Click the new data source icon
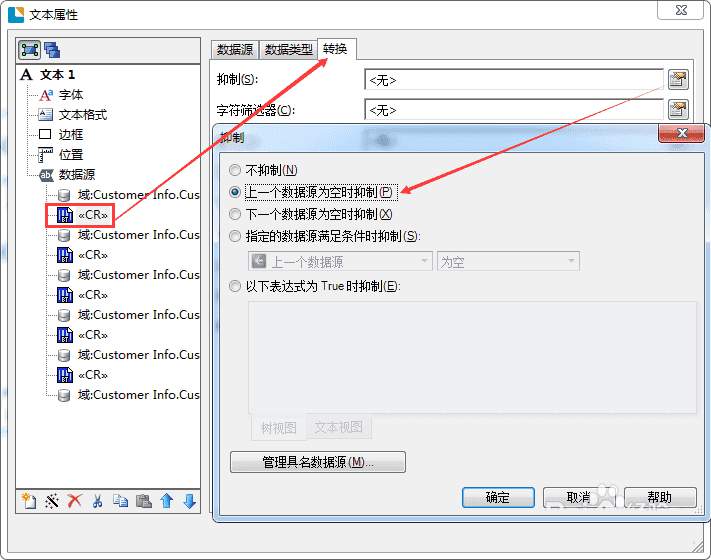This screenshot has width=711, height=560. point(29,501)
